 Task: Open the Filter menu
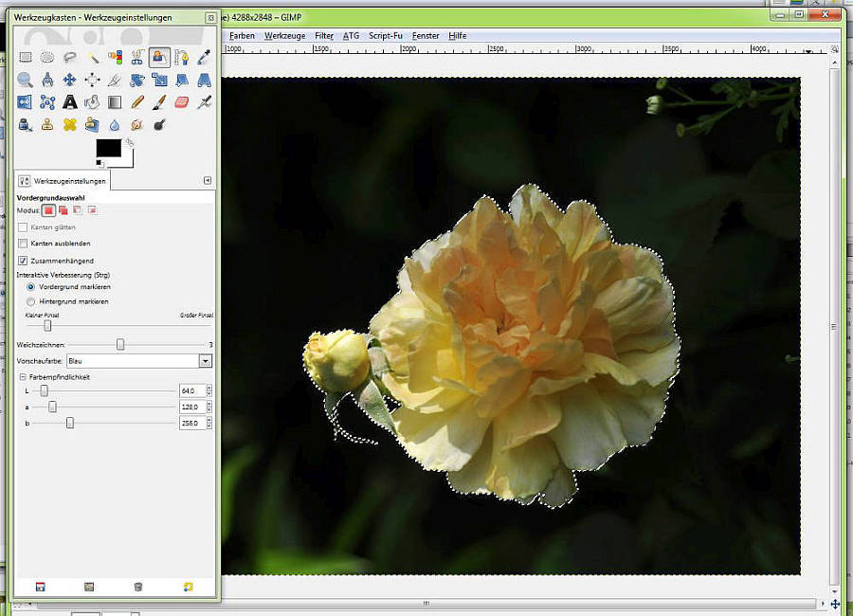pyautogui.click(x=324, y=36)
